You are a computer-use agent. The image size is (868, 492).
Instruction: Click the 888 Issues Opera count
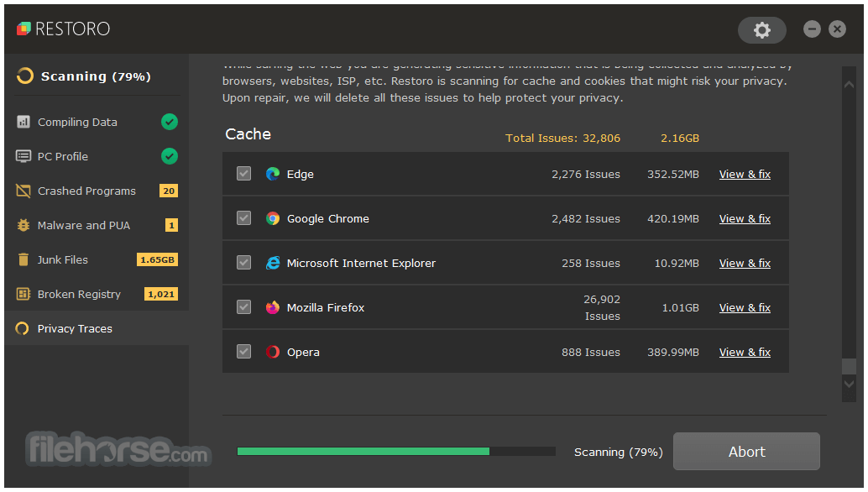point(591,352)
